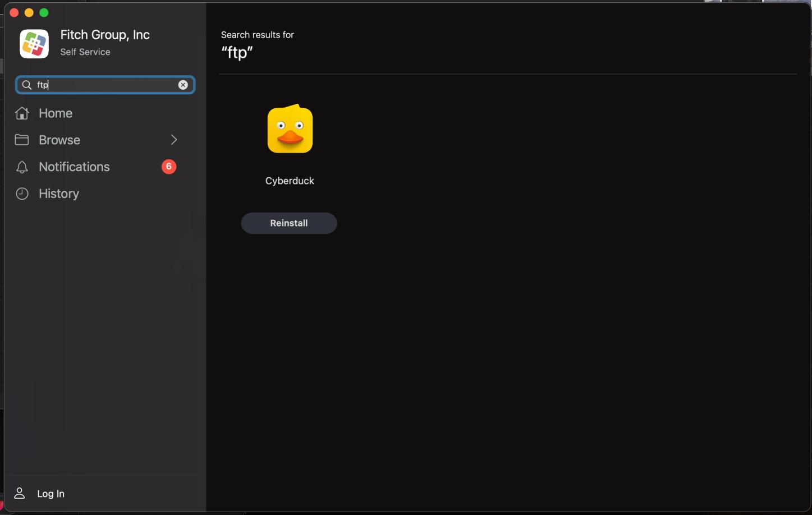The height and width of the screenshot is (515, 812).
Task: Click the Browse folder icon
Action: pyautogui.click(x=22, y=140)
